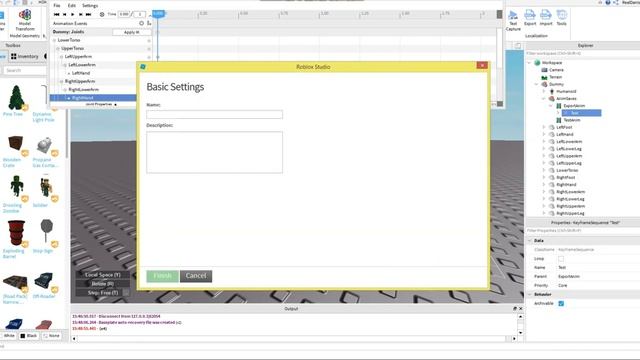Select LeftFoot part in Explorer
Screen dimensions: 640x360
pyautogui.click(x=565, y=127)
